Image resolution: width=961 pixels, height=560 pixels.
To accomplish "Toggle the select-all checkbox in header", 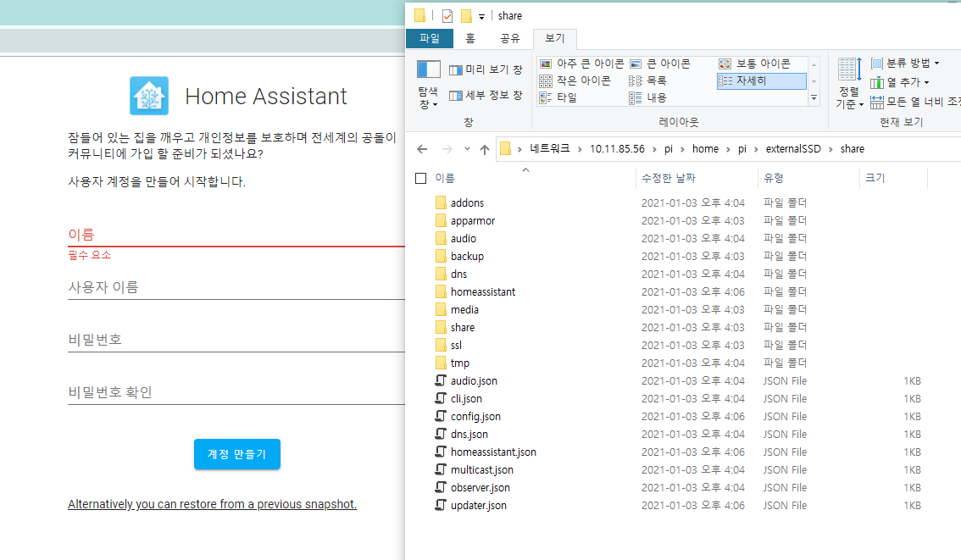I will [421, 178].
